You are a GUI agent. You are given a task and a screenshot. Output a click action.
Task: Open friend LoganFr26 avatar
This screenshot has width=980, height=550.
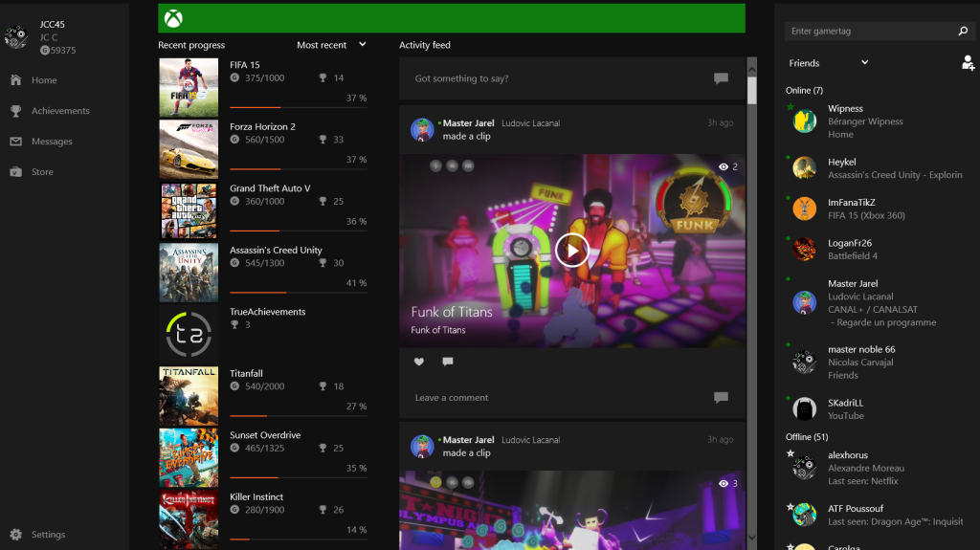(804, 250)
